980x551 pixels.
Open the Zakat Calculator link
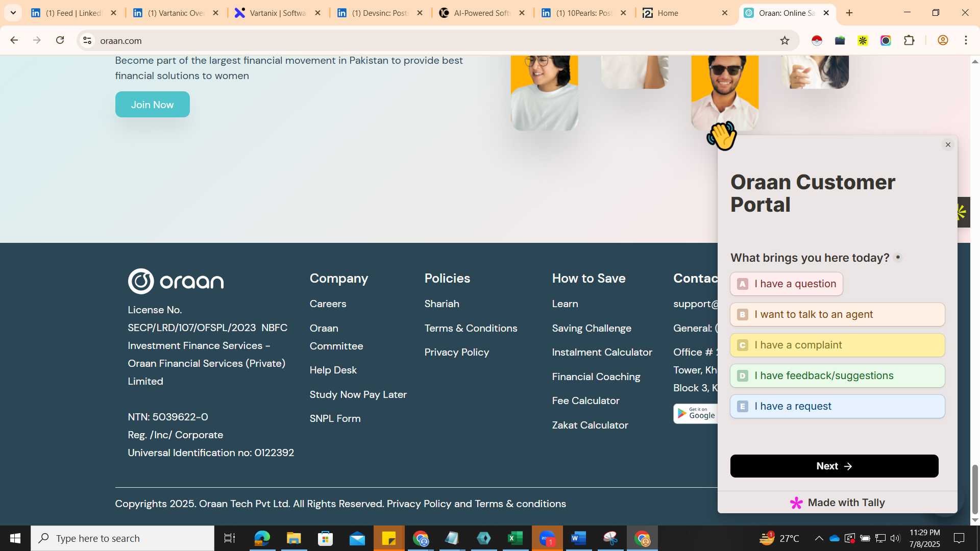tap(590, 425)
